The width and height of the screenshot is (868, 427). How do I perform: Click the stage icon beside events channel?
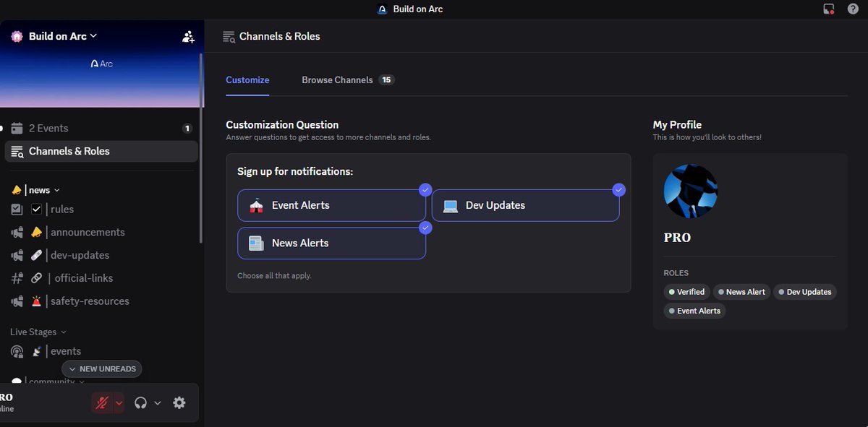17,351
